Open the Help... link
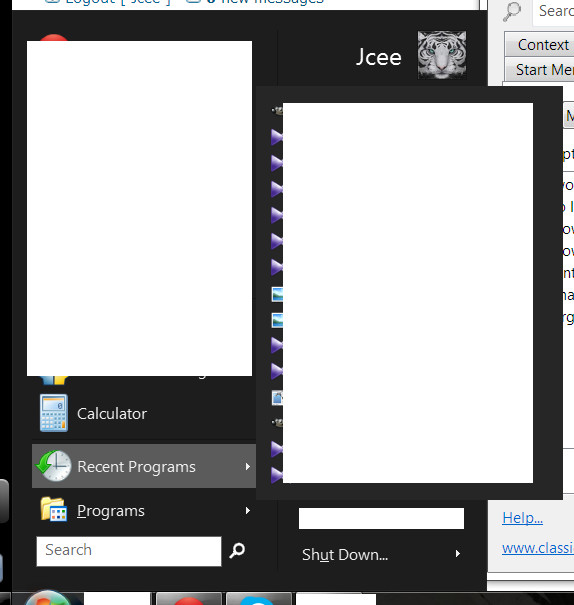Screen dimensions: 574x605 pos(522,517)
